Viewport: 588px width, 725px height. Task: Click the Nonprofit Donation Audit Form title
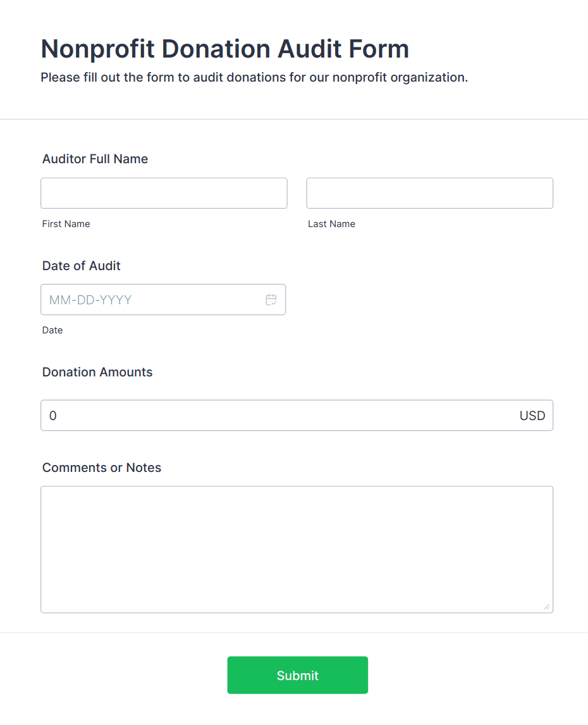coord(224,49)
